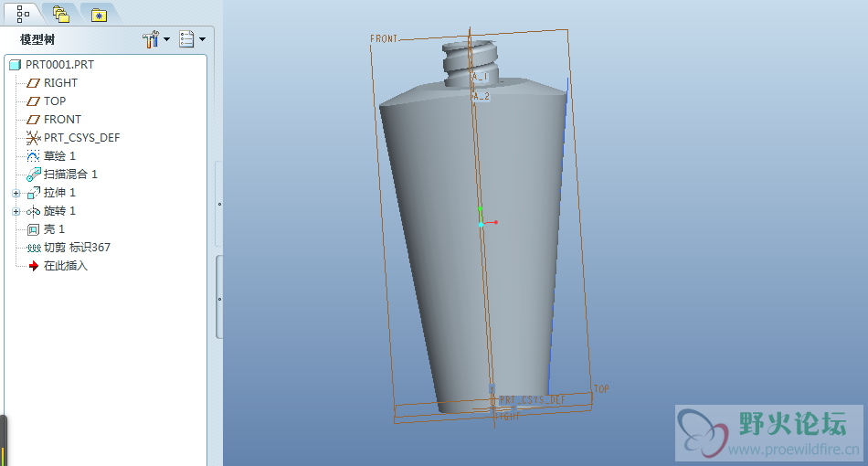The width and height of the screenshot is (868, 466).
Task: Select PRT0001.PRT root node
Action: click(59, 64)
